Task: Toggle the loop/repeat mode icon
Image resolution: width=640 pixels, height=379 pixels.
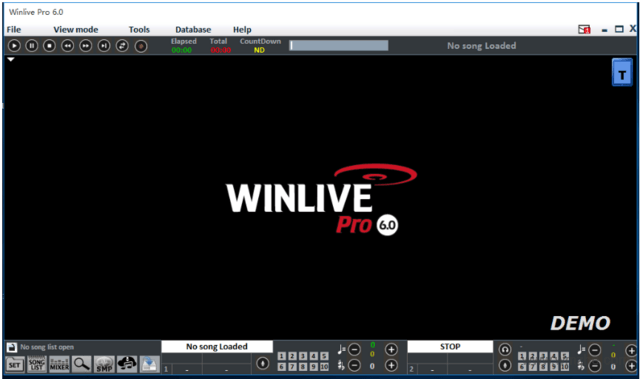Action: pyautogui.click(x=122, y=46)
